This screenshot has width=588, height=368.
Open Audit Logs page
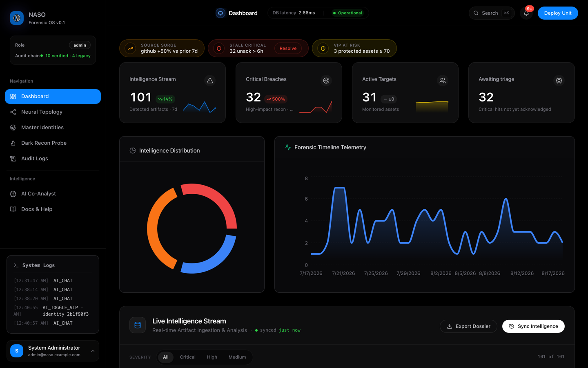pyautogui.click(x=53, y=159)
